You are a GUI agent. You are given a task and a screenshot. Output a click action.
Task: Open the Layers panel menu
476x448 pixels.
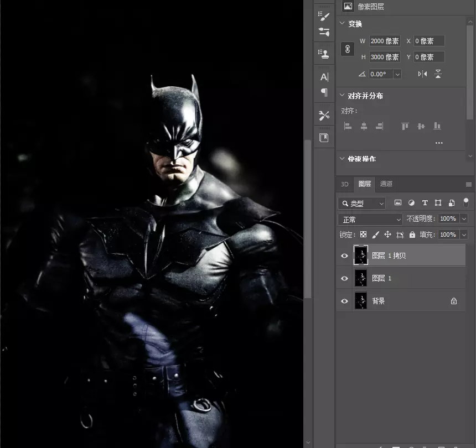(468, 184)
